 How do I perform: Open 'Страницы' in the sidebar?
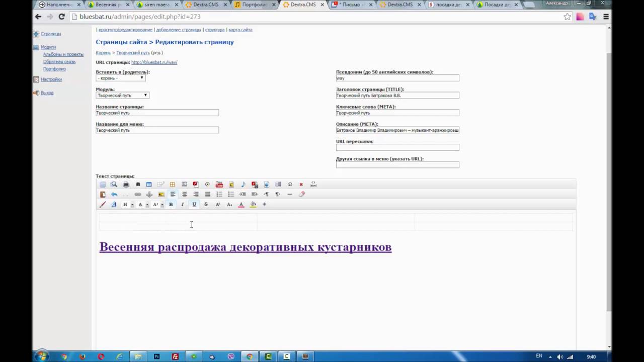(51, 34)
